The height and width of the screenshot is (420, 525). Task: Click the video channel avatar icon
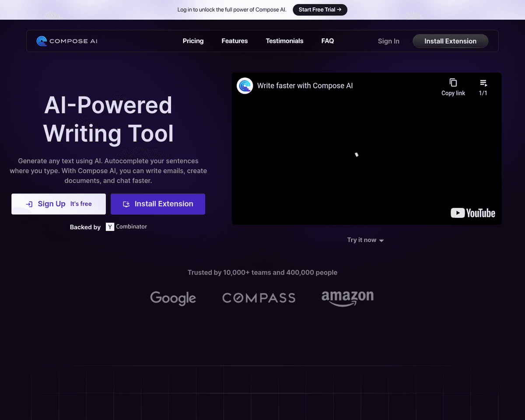click(245, 86)
